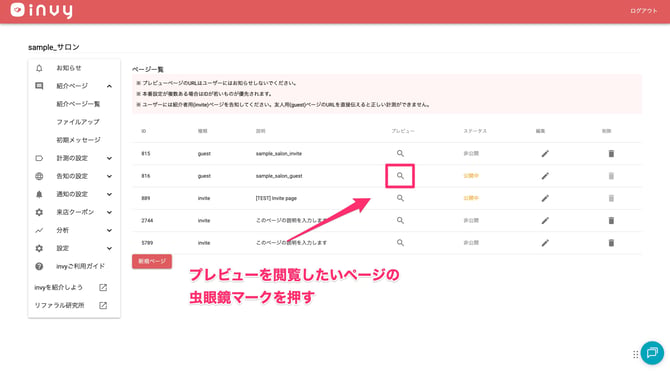Viewport: 670px width, 371px height.
Task: Click the 新規ページ button
Action: pos(152,261)
